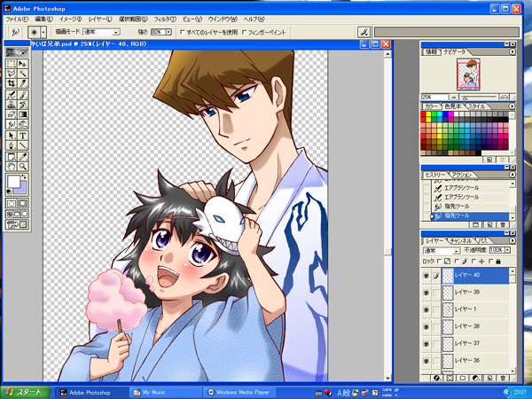Viewport: 532px width, 399px height.
Task: Switch to the カラー tab
Action: pos(431,106)
